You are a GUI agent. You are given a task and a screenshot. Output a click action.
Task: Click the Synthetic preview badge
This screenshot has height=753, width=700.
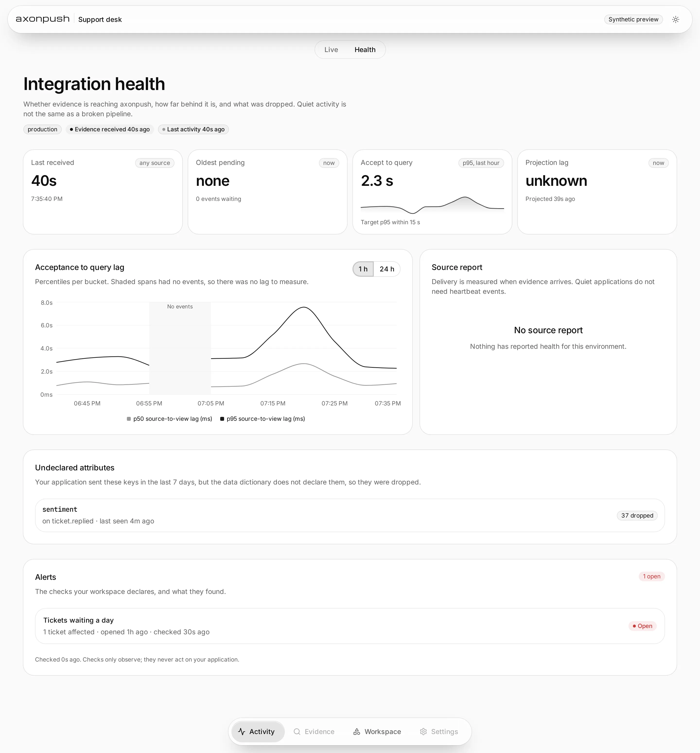[x=633, y=19]
